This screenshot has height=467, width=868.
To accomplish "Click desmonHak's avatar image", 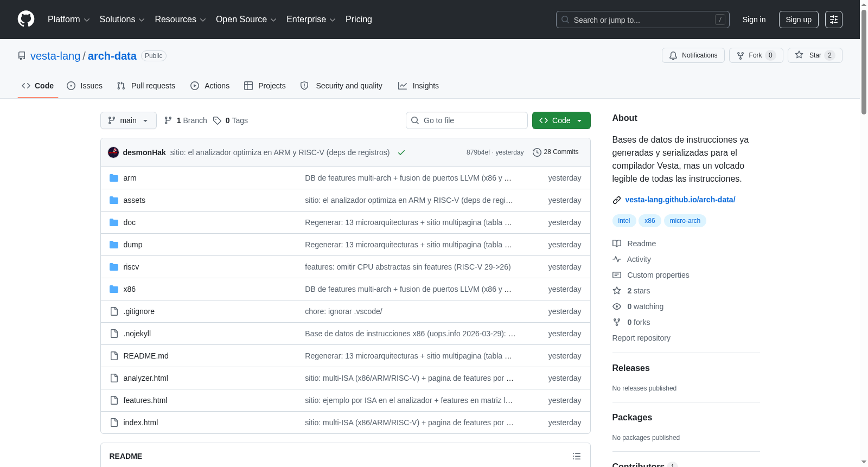I will click(x=113, y=152).
